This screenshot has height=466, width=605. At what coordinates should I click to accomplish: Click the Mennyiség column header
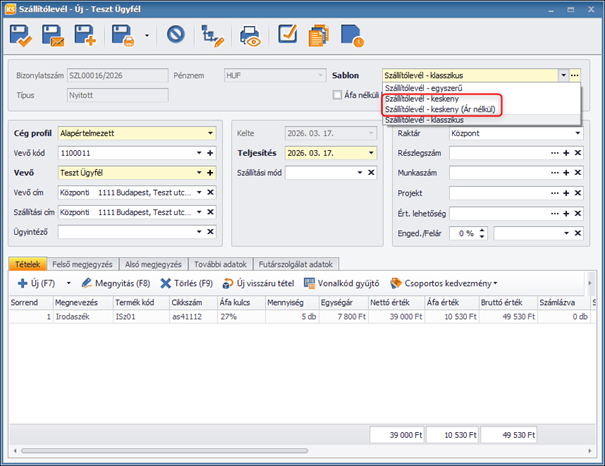point(292,302)
